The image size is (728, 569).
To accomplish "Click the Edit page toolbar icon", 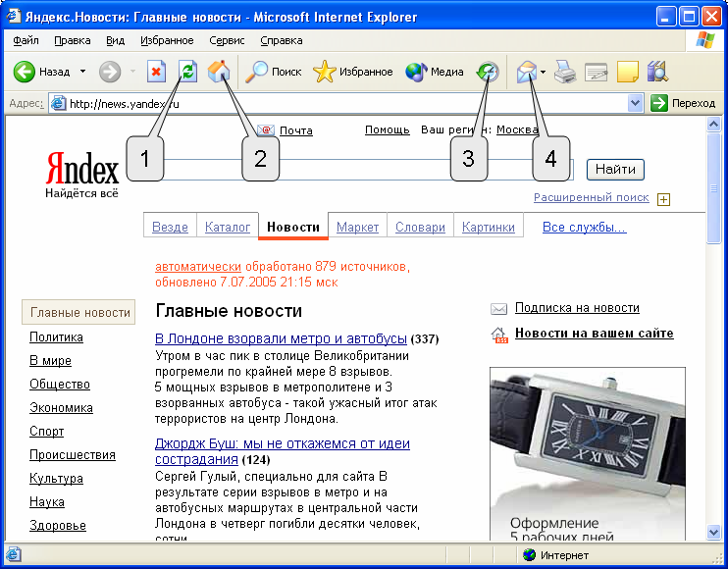I will (x=597, y=72).
